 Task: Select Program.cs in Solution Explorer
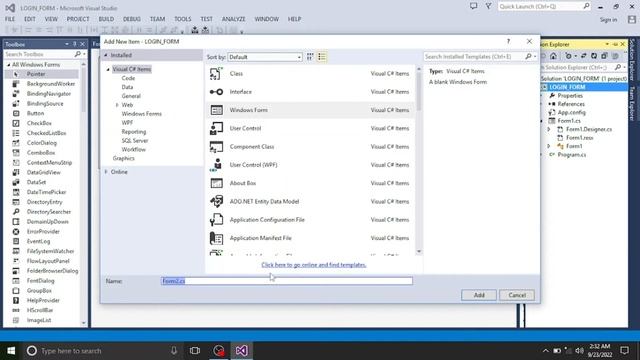click(x=571, y=155)
